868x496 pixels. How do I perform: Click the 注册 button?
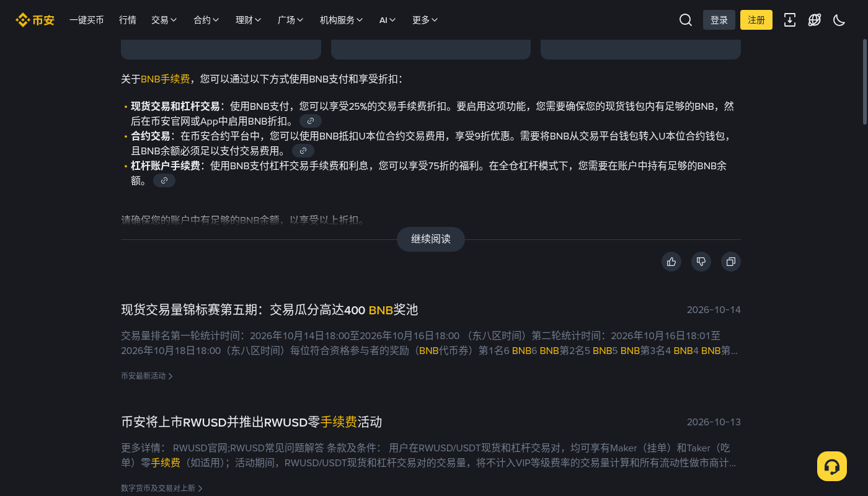(x=756, y=20)
